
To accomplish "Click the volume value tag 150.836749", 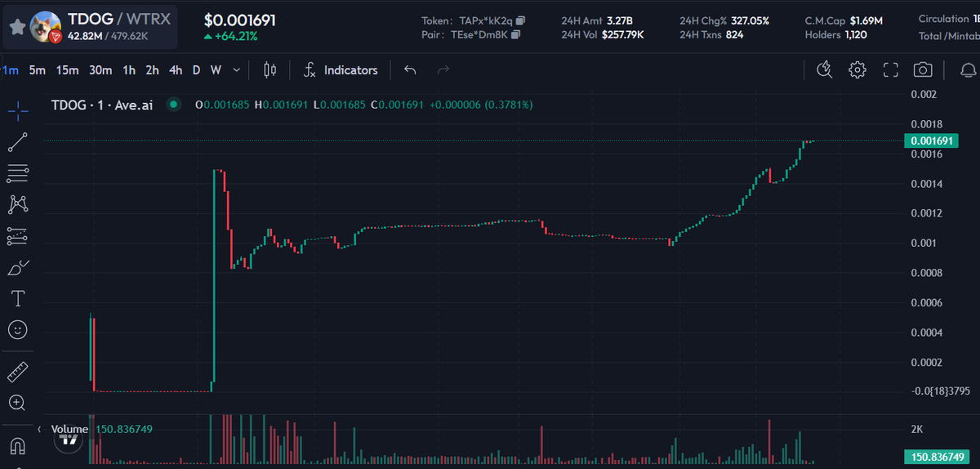I will 936,457.
